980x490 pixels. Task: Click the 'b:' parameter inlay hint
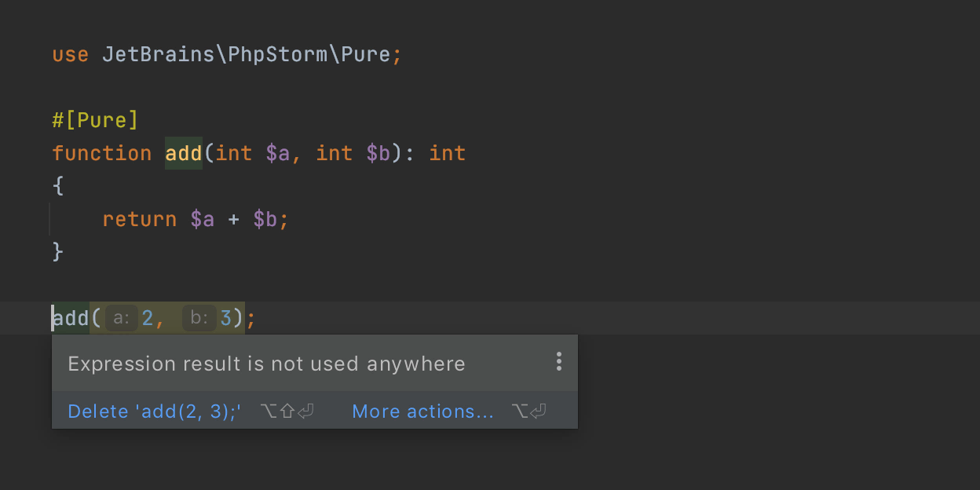click(x=199, y=318)
